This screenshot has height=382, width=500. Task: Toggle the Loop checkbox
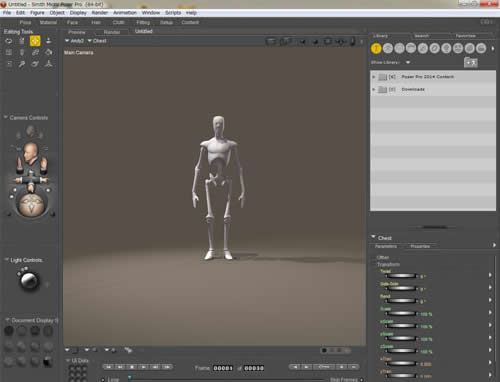(x=103, y=379)
